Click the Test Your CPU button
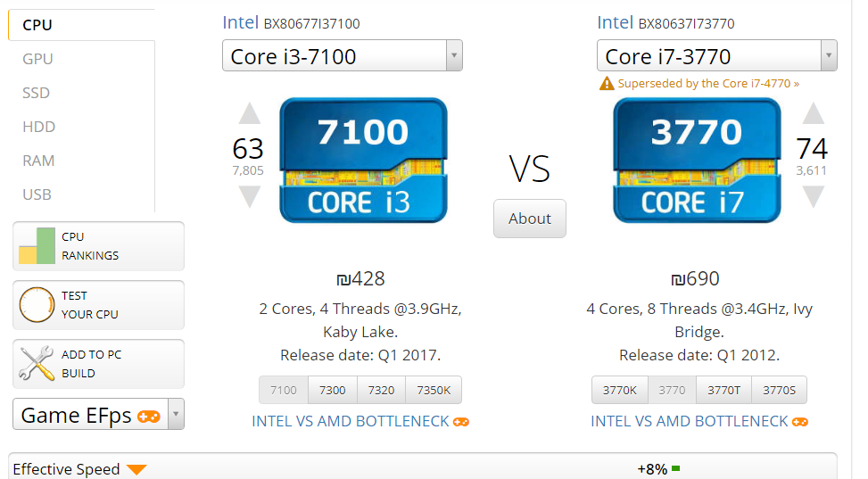 (98, 304)
